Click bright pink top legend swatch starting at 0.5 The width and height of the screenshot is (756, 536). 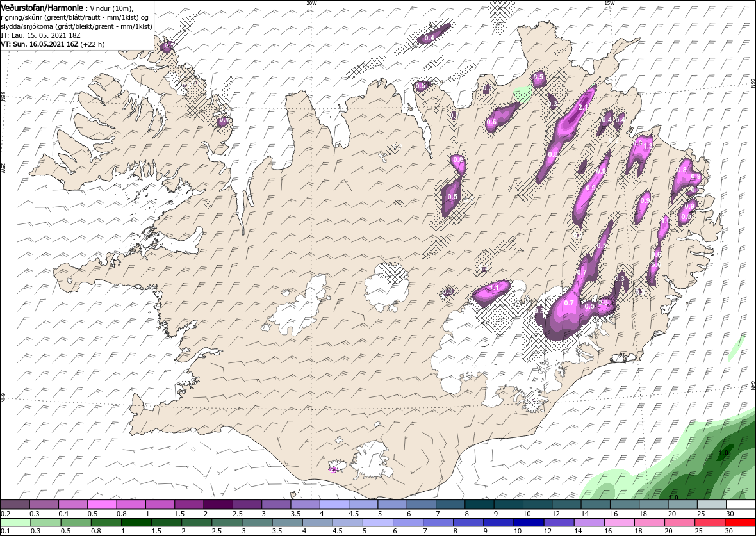[102, 504]
